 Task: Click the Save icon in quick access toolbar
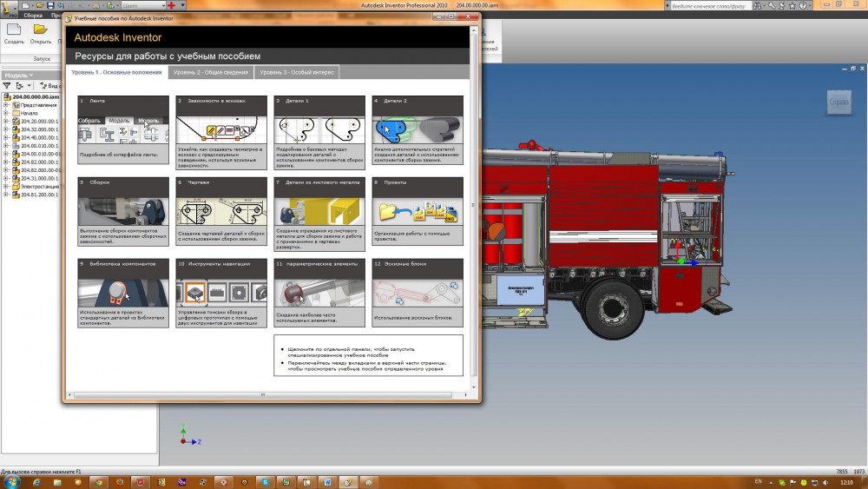(50, 5)
